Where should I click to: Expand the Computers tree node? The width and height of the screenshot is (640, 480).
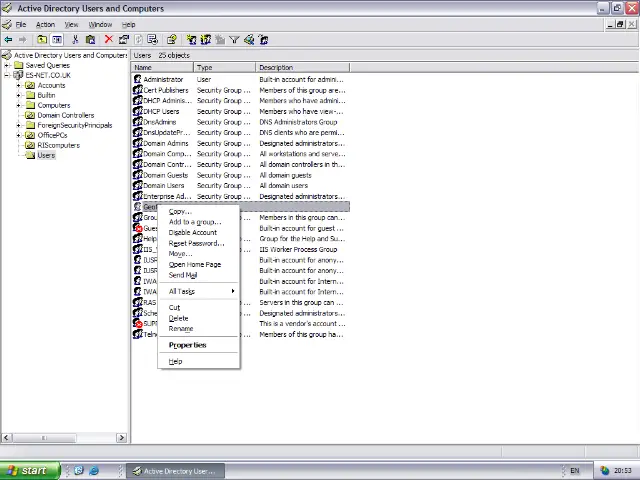18,105
